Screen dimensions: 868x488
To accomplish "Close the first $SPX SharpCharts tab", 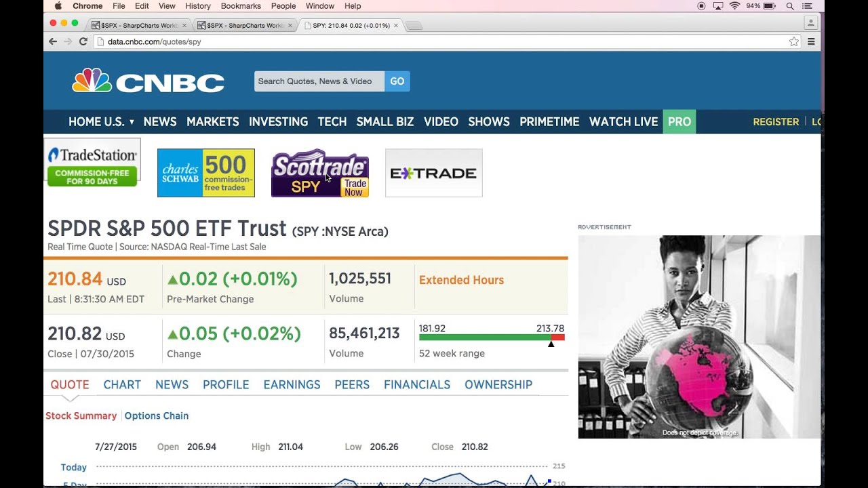I will click(184, 26).
